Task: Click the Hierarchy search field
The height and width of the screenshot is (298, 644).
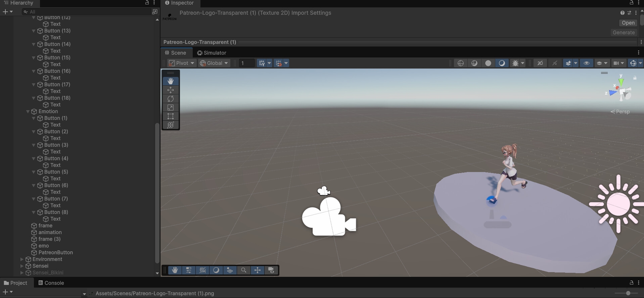Action: (90, 12)
